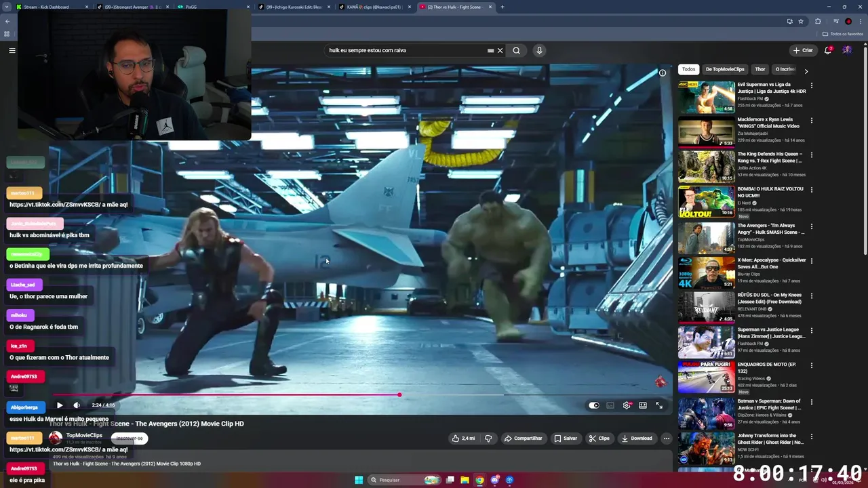Start voice search with microphone icon
Viewport: 868px width, 488px height.
pos(539,50)
